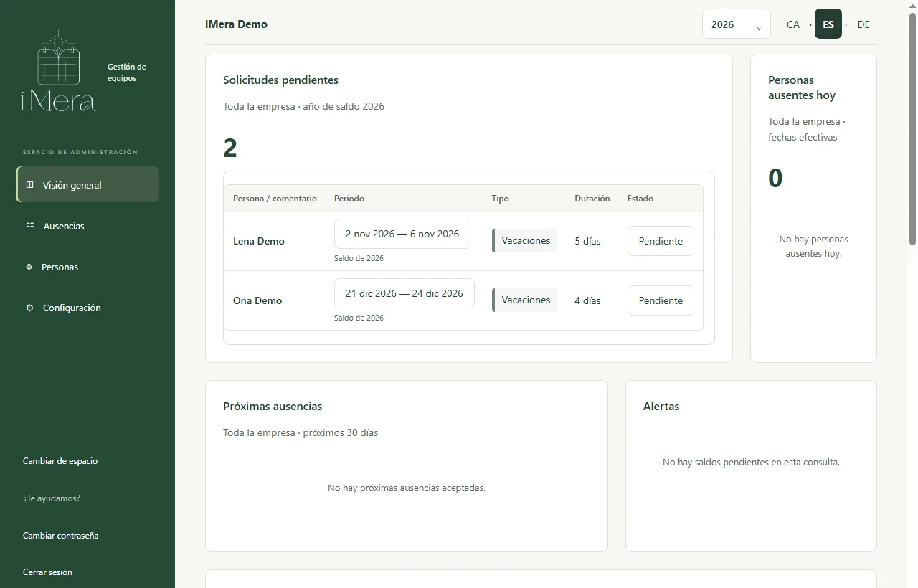918x588 pixels.
Task: Switch language to CA
Action: click(x=792, y=24)
